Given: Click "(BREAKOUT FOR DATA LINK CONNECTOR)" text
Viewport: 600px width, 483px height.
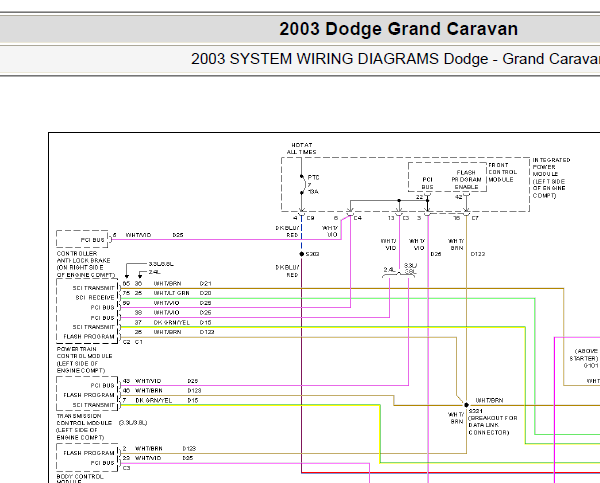Looking at the screenshot, I should click(492, 425).
